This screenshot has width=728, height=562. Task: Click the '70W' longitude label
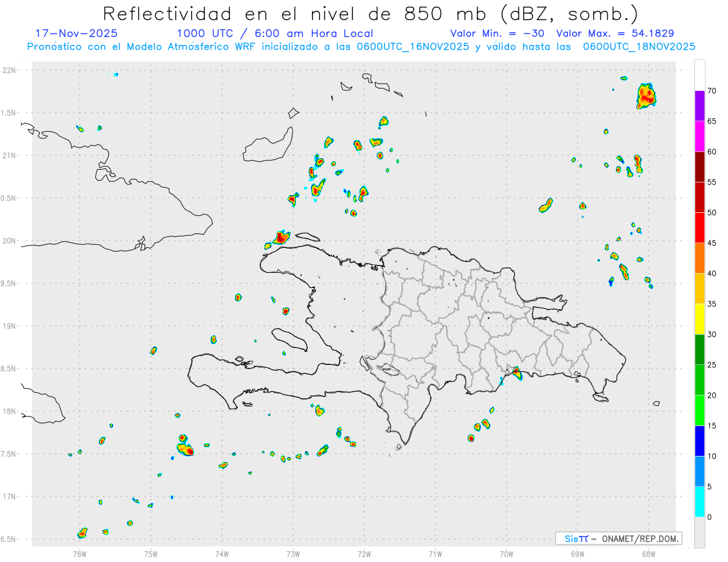507,554
